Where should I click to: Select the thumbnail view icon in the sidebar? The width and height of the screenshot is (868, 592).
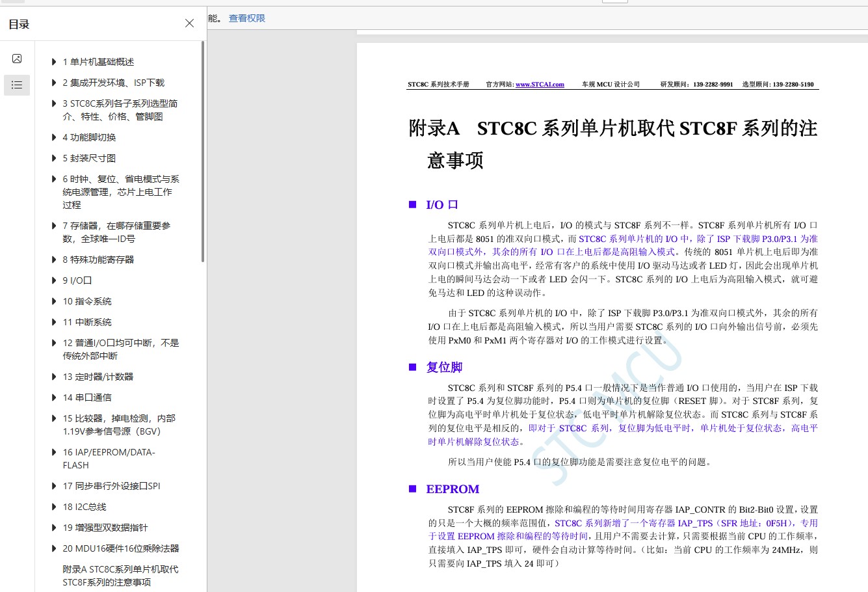tap(16, 58)
